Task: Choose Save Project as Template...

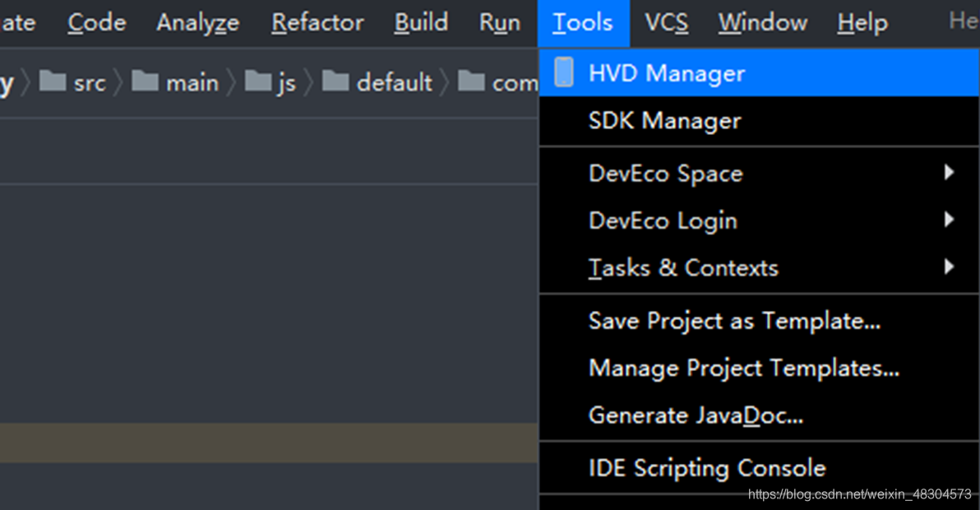Action: point(759,321)
